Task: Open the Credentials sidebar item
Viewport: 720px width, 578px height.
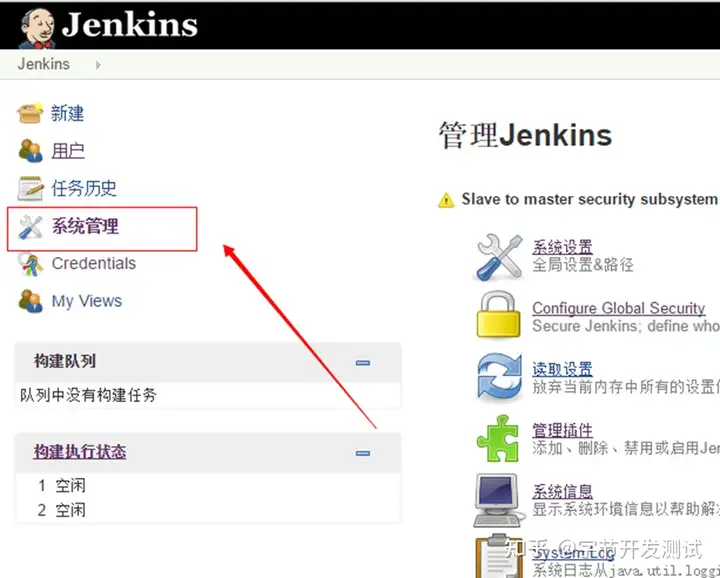Action: [x=94, y=264]
